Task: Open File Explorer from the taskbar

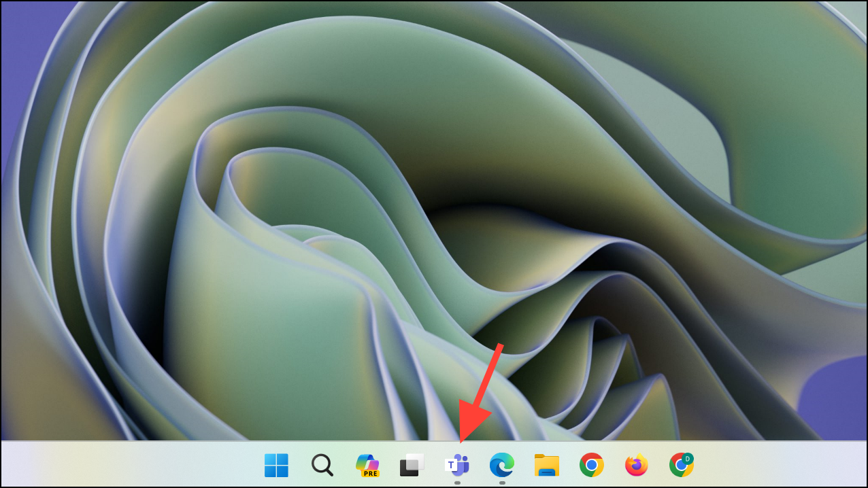Action: [x=547, y=466]
